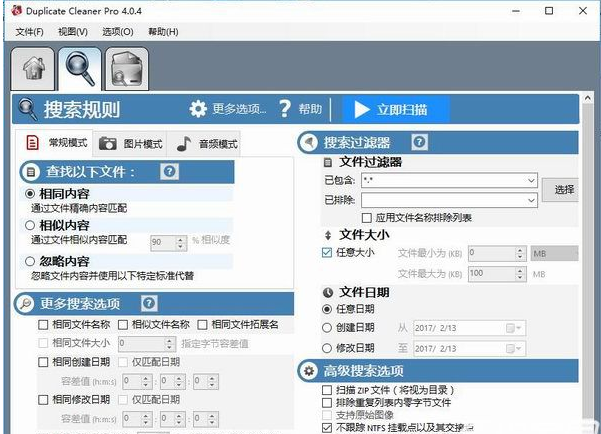This screenshot has width=601, height=434.
Task: Click the vertical scrollbar up arrow
Action: click(588, 99)
